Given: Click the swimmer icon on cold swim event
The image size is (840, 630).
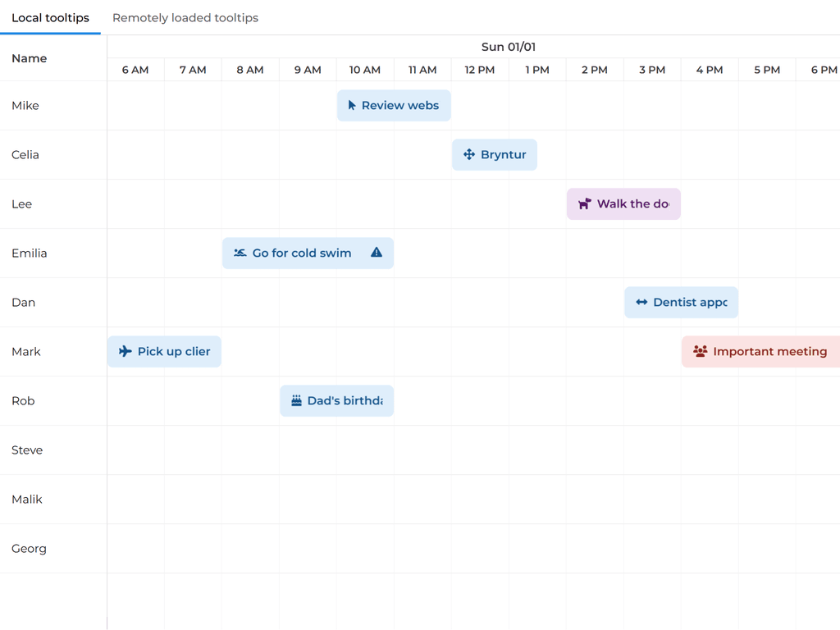Looking at the screenshot, I should (240, 253).
